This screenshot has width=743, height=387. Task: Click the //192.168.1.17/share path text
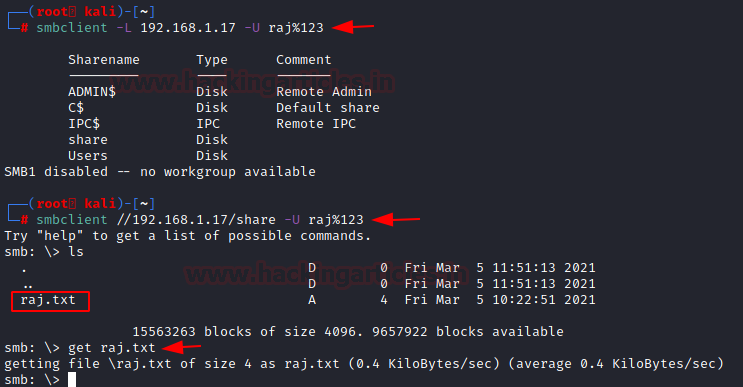[x=196, y=220]
